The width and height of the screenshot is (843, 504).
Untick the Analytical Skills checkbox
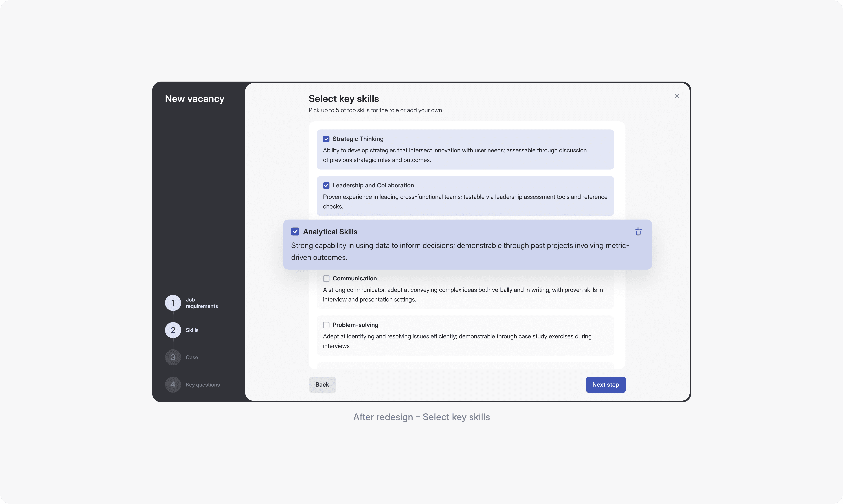pyautogui.click(x=295, y=232)
